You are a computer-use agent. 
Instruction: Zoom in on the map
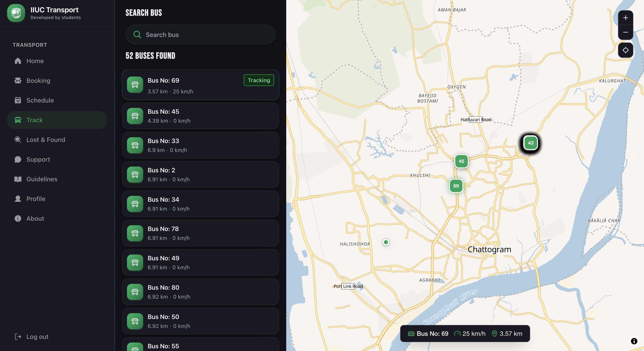(625, 18)
